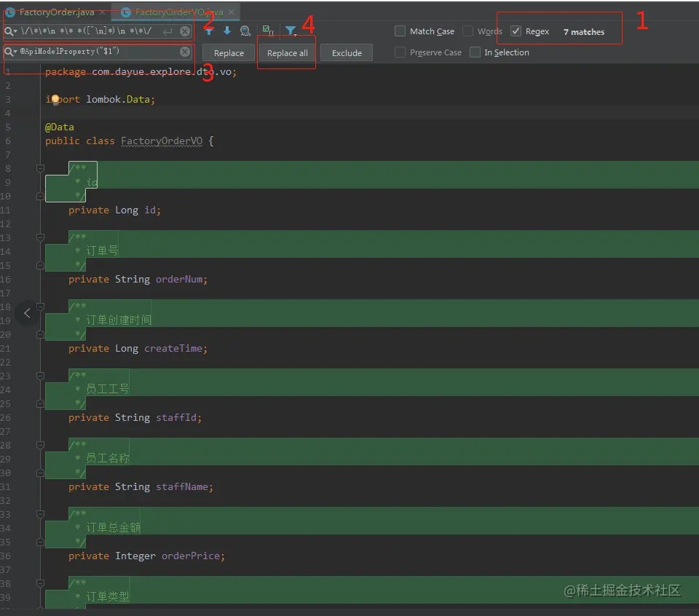Click line number 16 in gutter
The image size is (699, 616).
click(6, 279)
